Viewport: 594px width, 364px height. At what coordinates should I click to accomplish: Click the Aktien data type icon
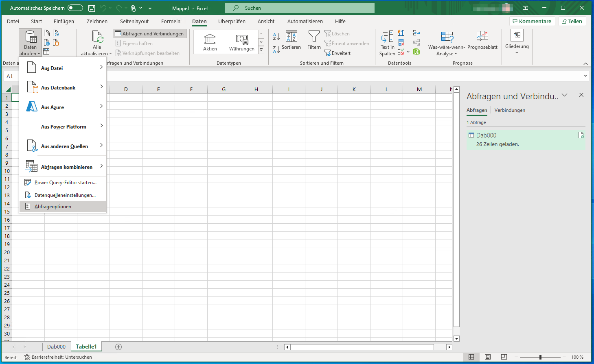(x=210, y=39)
